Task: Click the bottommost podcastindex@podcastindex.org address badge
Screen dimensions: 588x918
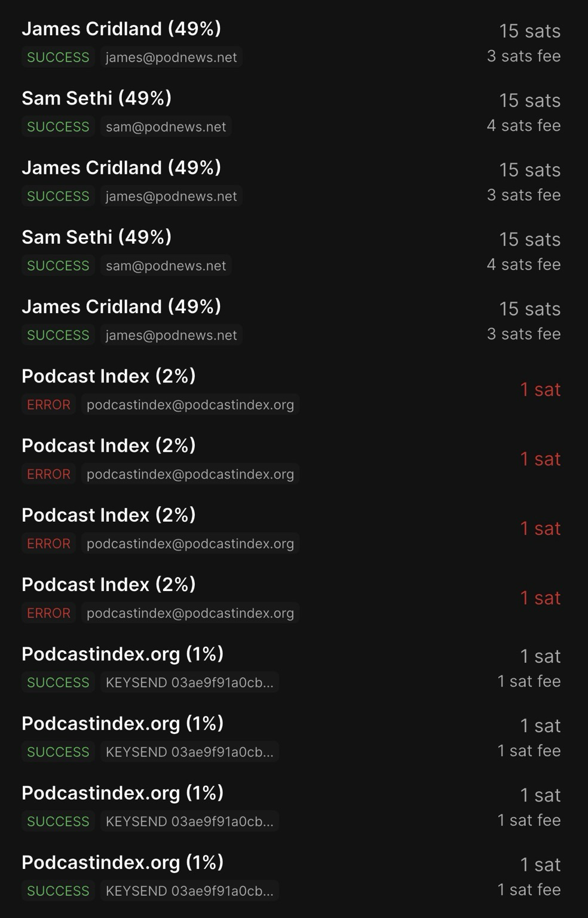Action: 190,613
